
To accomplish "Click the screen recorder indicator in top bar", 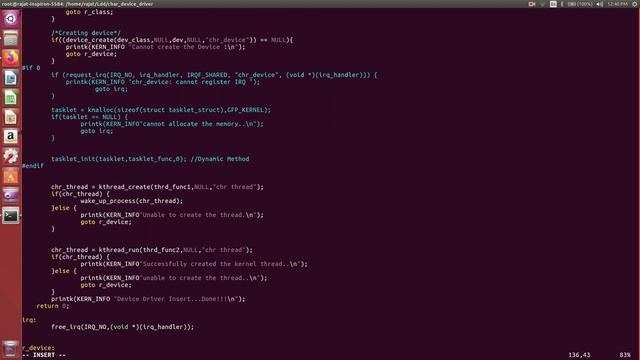I will pyautogui.click(x=532, y=4).
